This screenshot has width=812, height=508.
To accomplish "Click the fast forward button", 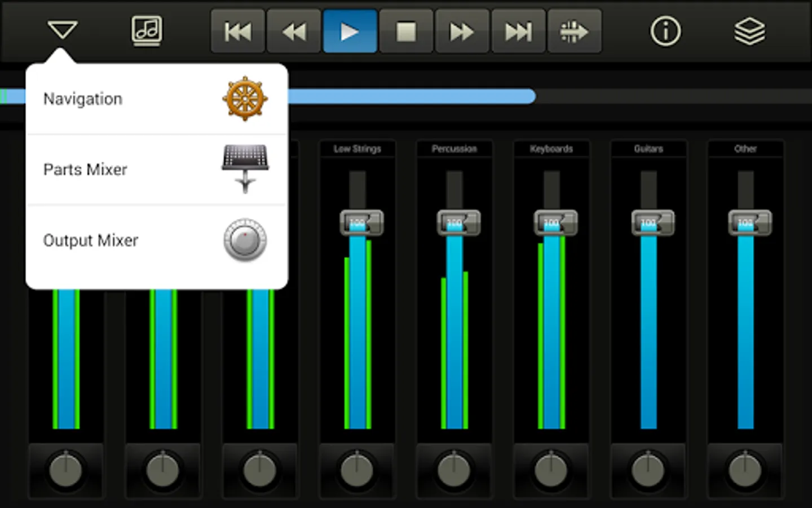I will [x=462, y=31].
